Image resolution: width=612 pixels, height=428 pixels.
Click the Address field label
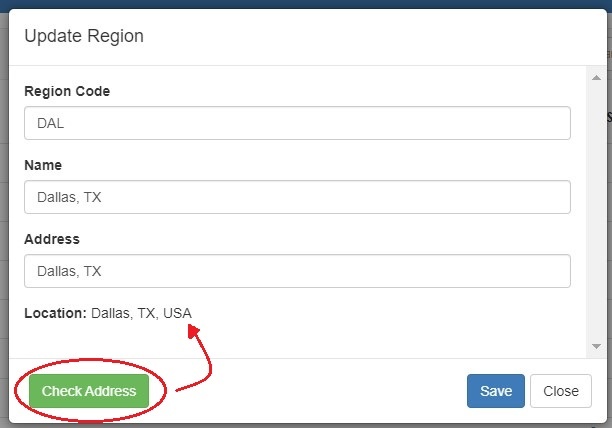point(52,239)
